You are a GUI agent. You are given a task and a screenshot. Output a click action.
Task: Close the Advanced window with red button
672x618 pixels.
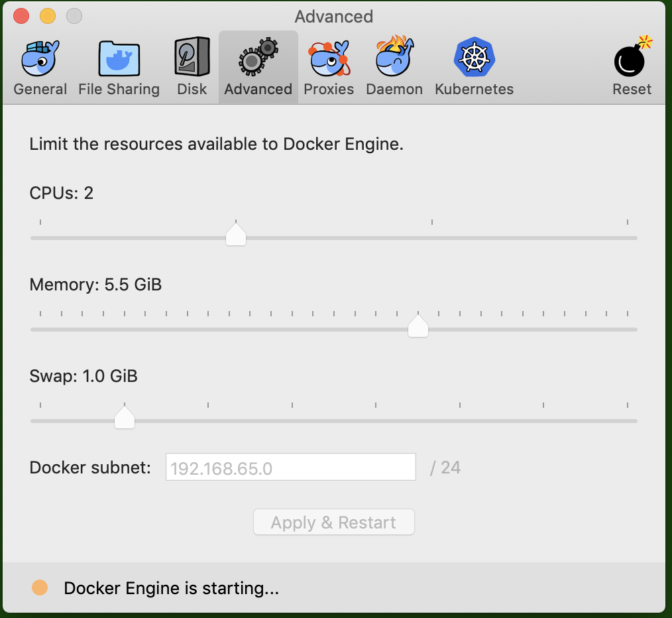click(x=21, y=17)
